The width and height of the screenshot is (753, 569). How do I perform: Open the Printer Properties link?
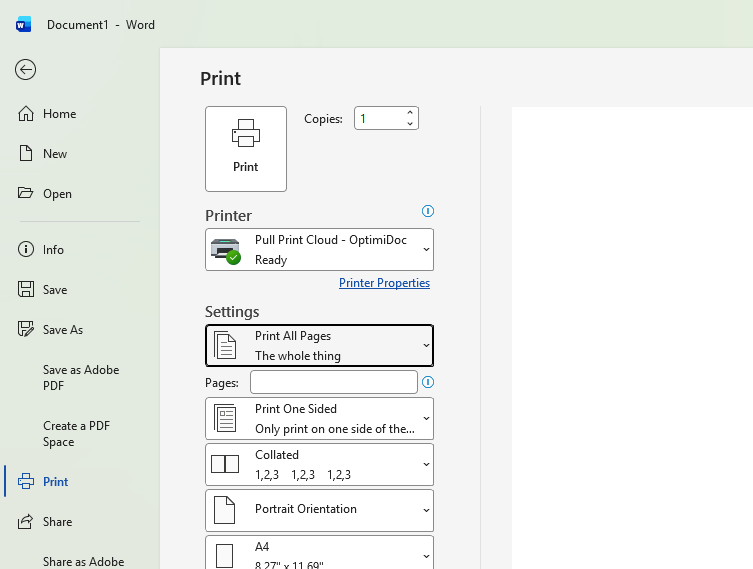(x=384, y=283)
